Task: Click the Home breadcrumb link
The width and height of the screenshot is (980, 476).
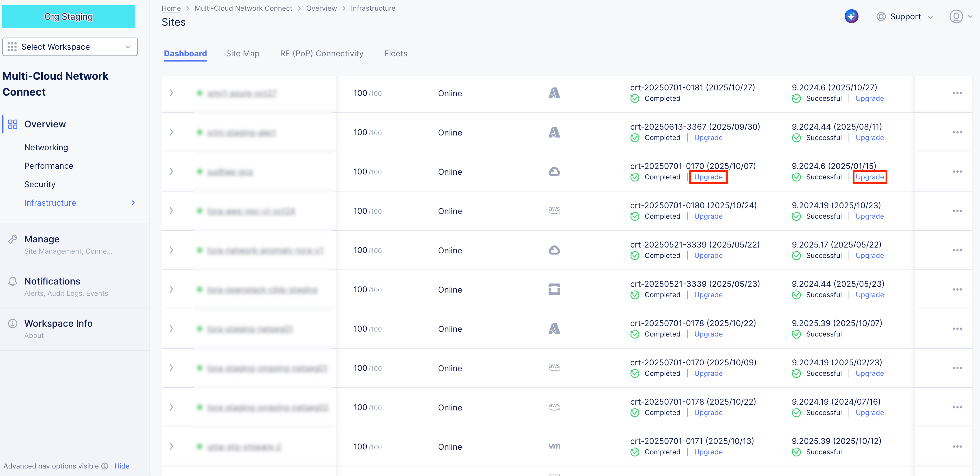Action: (171, 8)
